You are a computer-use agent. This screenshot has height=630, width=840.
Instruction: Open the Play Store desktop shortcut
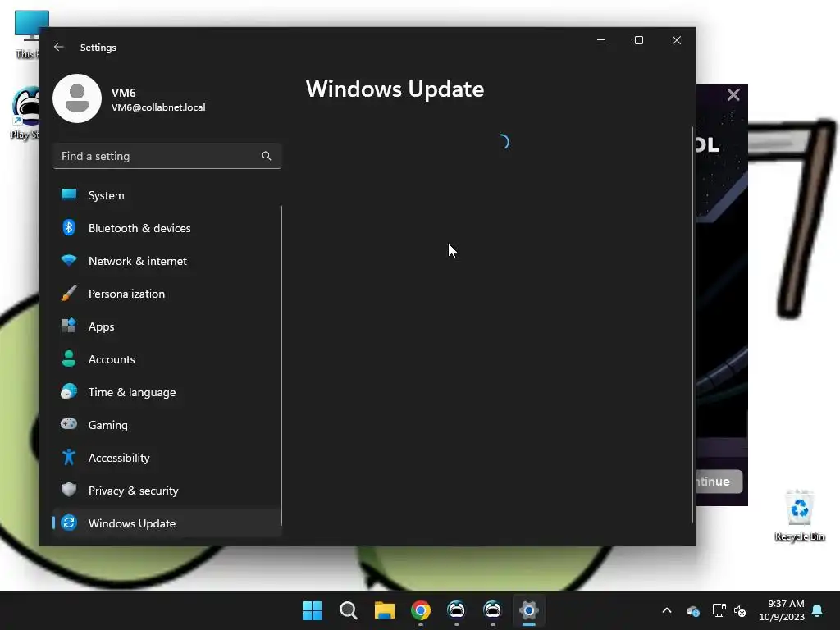(x=25, y=113)
